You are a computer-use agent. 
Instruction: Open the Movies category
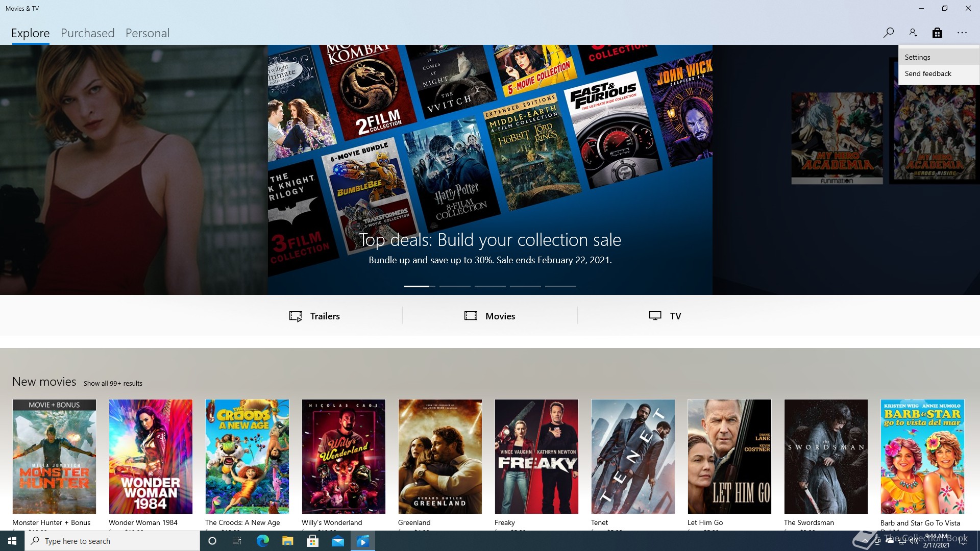click(490, 316)
